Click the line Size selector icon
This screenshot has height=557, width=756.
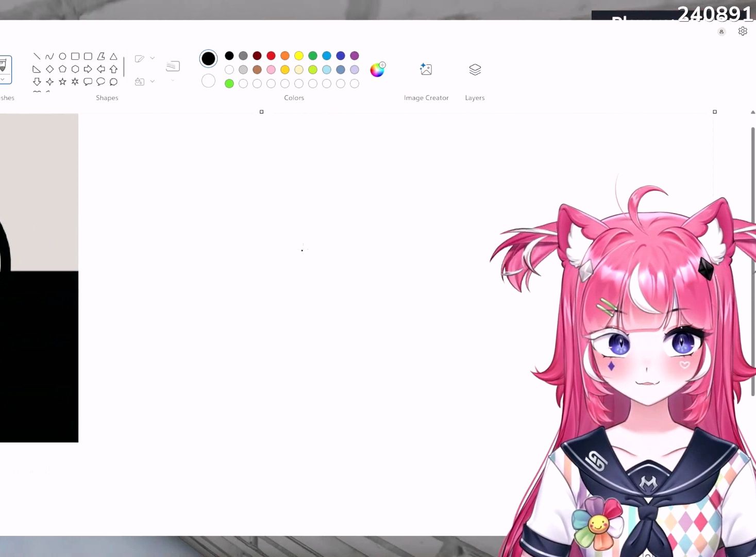[173, 66]
